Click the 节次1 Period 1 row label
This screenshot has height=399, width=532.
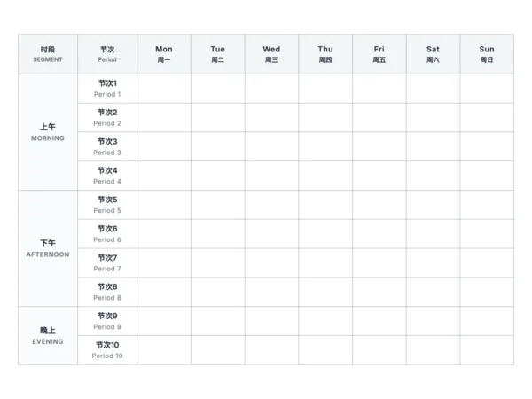click(107, 89)
